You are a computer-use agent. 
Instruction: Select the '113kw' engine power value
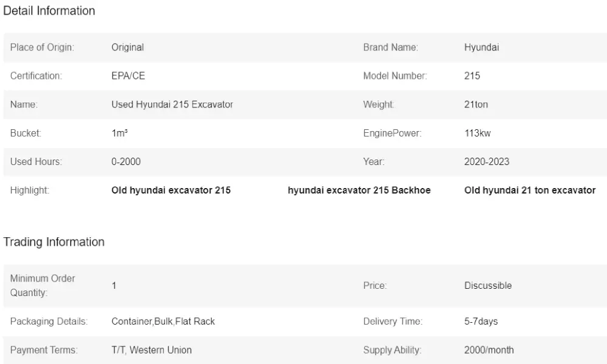tap(477, 133)
